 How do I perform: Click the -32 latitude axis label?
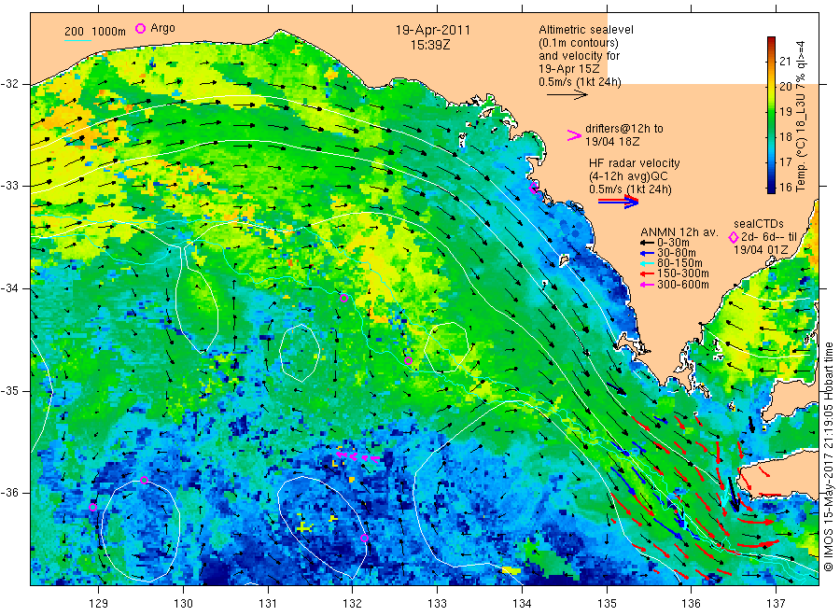[x=9, y=84]
